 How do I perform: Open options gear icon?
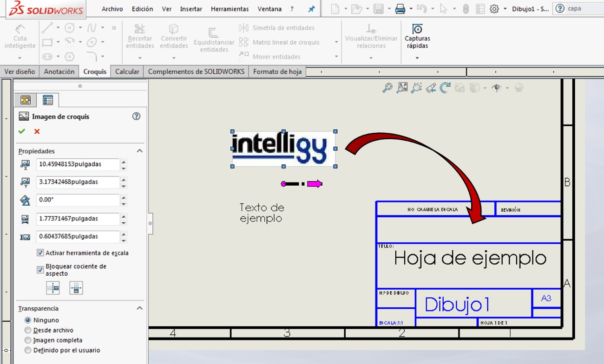point(494,9)
